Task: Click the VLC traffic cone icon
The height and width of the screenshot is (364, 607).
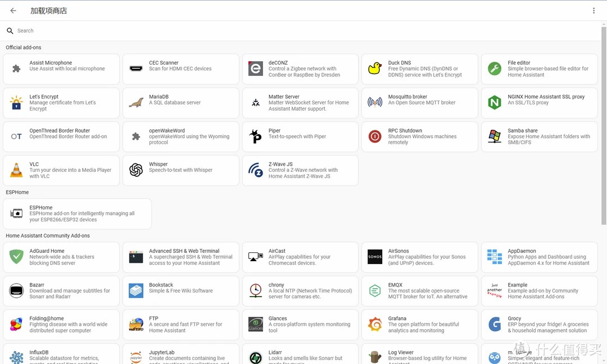Action: point(16,170)
